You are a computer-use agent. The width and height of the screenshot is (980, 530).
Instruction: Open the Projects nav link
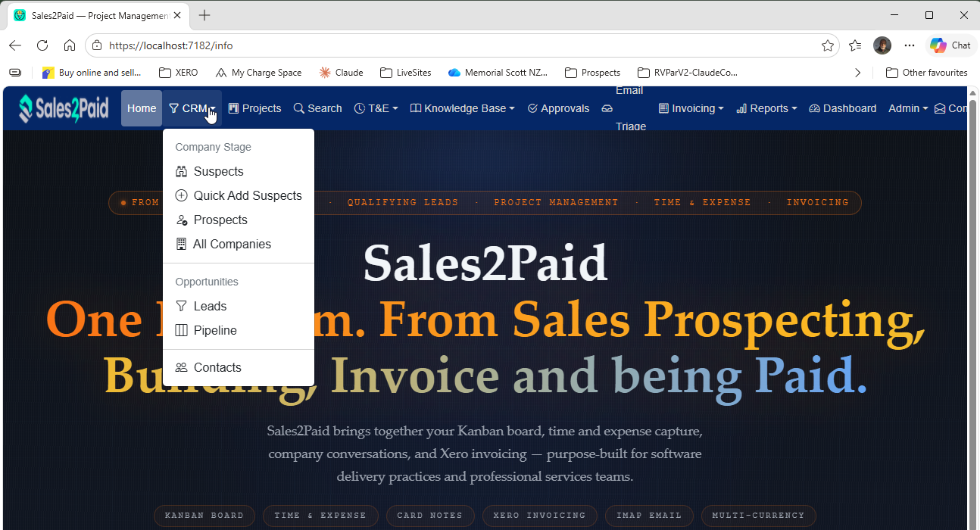[254, 108]
